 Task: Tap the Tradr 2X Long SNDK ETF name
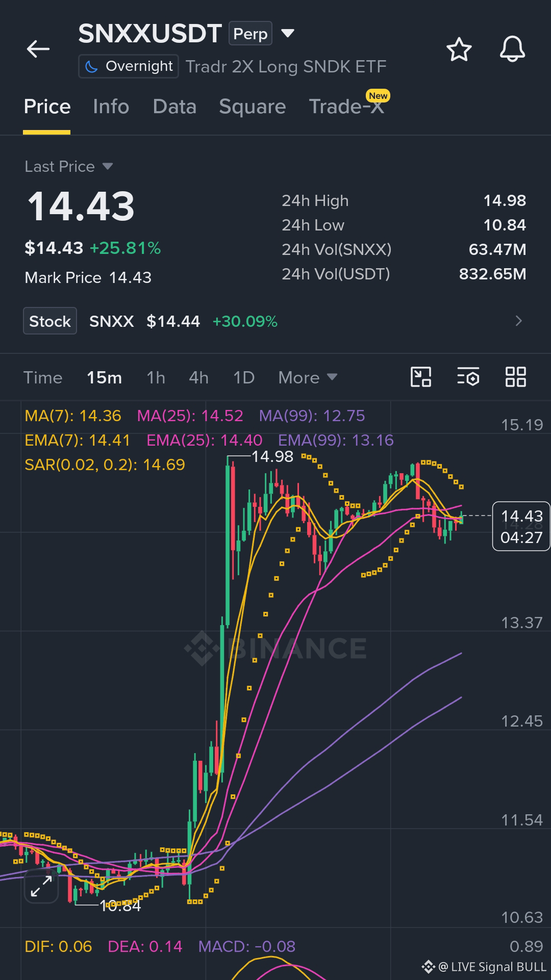(286, 66)
